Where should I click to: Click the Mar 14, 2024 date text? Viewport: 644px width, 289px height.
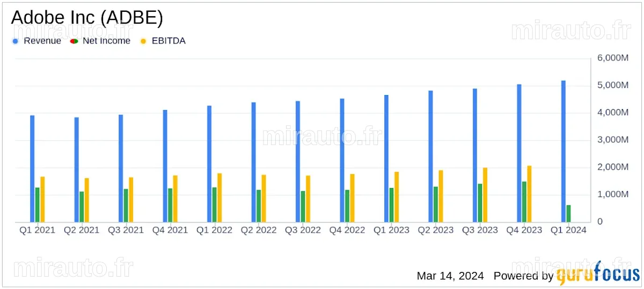click(450, 276)
